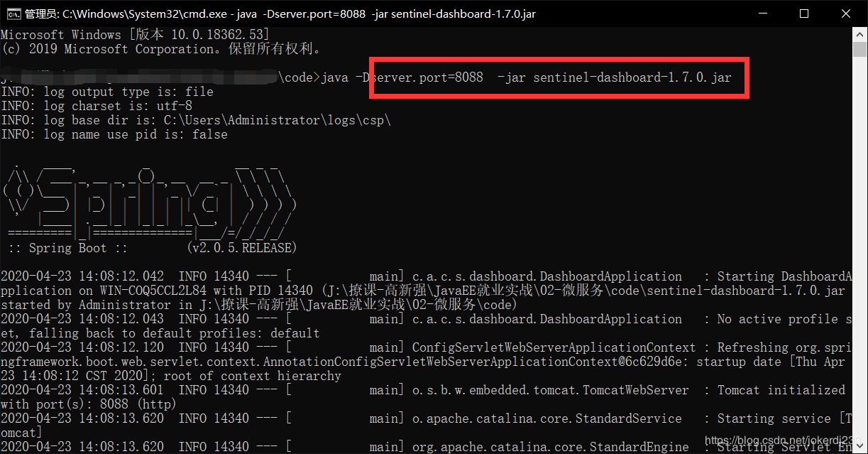Click the "Tomcat initialized" message

coord(781,390)
